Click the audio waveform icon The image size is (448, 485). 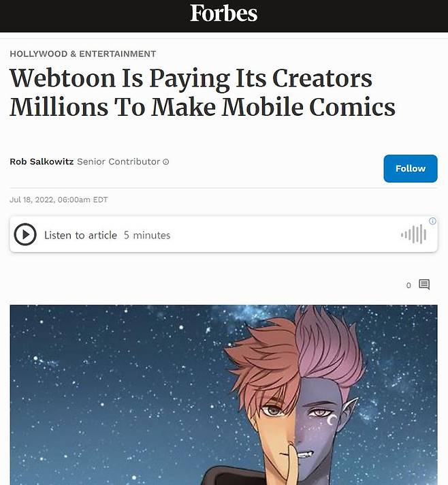pyautogui.click(x=414, y=234)
